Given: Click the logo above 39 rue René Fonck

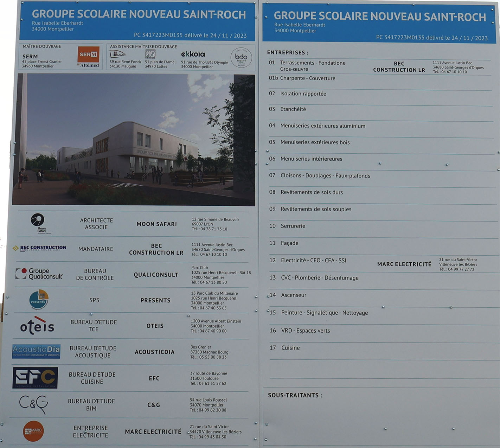Looking at the screenshot, I should click(117, 54).
